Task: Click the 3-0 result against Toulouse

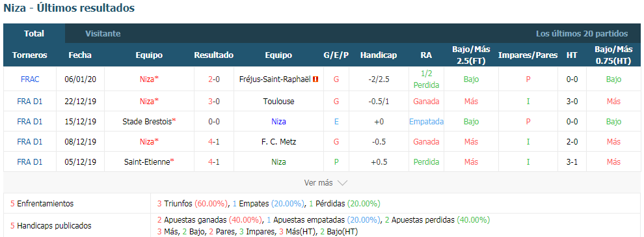Action: [x=213, y=102]
